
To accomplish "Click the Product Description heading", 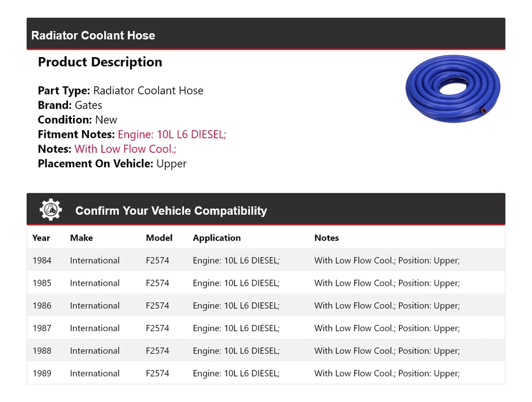I will (100, 62).
